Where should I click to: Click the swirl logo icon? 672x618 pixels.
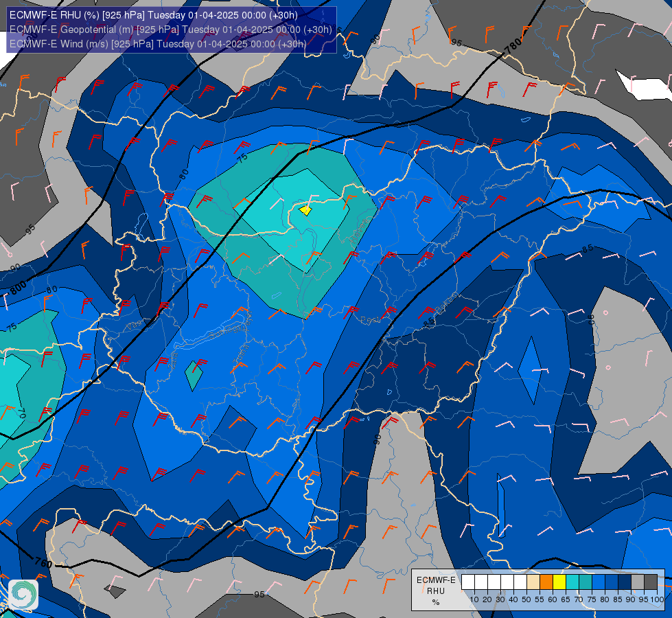point(23,595)
